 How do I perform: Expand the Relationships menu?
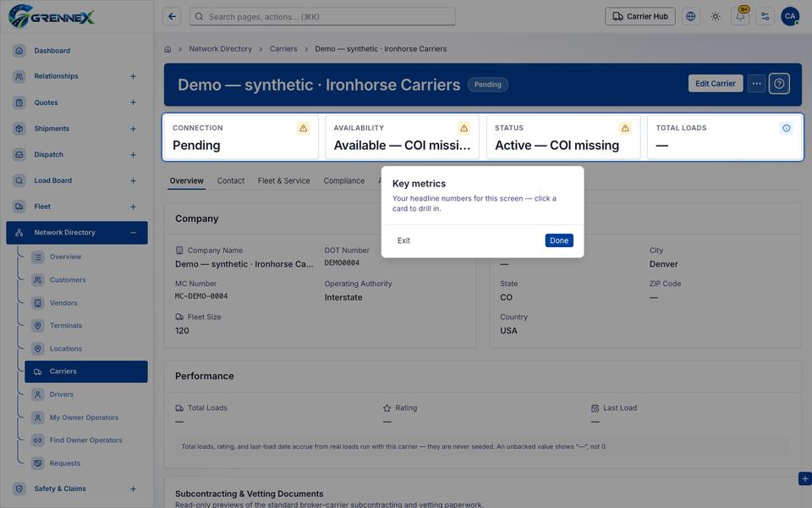(x=133, y=76)
